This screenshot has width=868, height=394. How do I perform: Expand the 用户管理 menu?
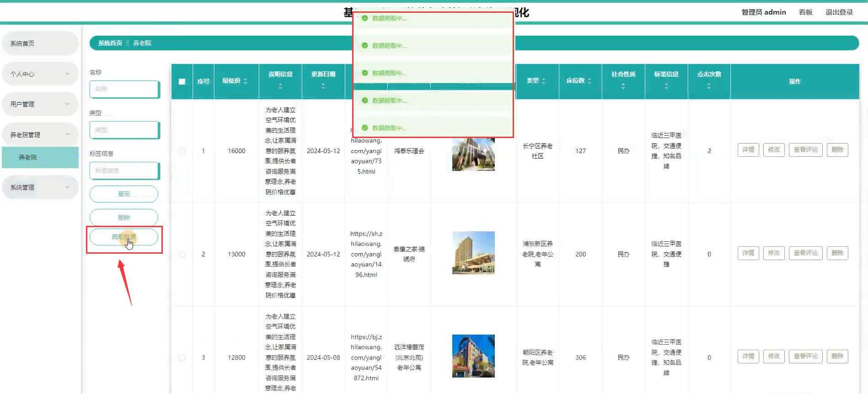40,104
